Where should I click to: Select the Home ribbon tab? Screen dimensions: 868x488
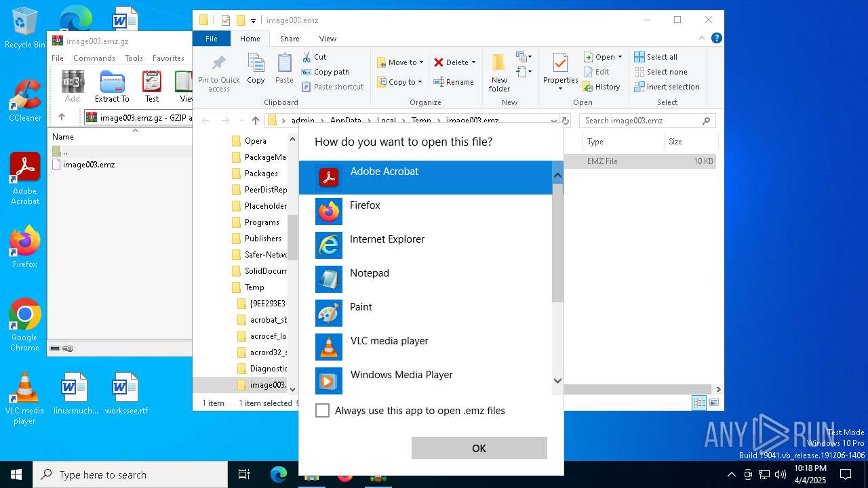(x=250, y=39)
